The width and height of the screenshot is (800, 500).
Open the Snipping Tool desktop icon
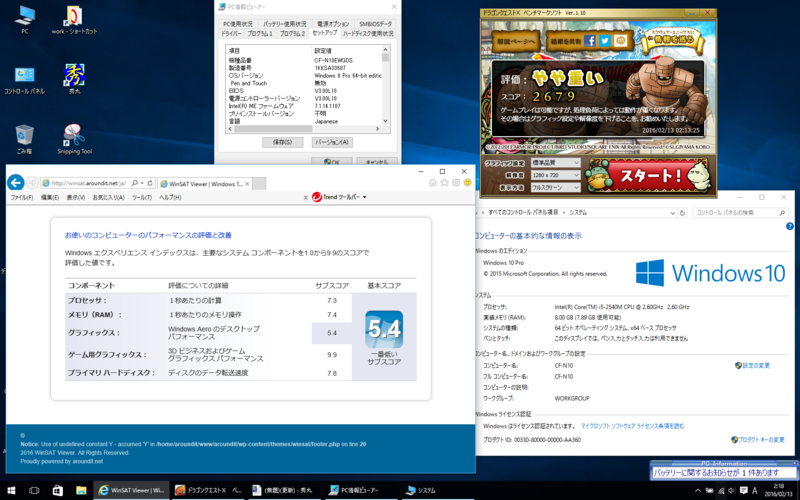[x=74, y=139]
